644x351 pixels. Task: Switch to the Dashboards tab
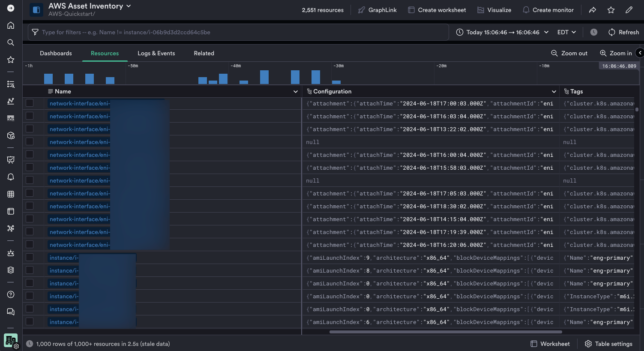(56, 53)
